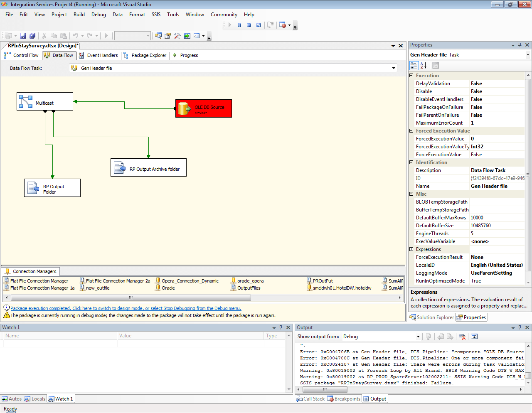532x413 pixels.
Task: Open the Progress tab
Action: 185,55
